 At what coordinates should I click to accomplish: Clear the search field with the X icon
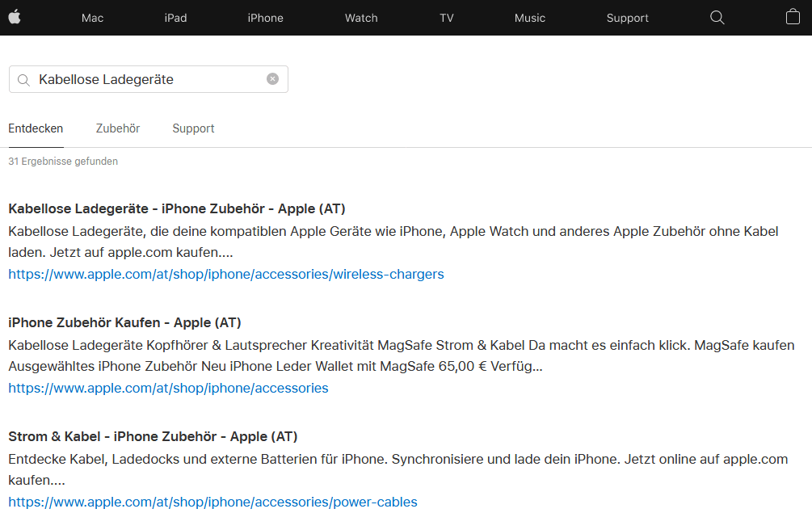(272, 78)
